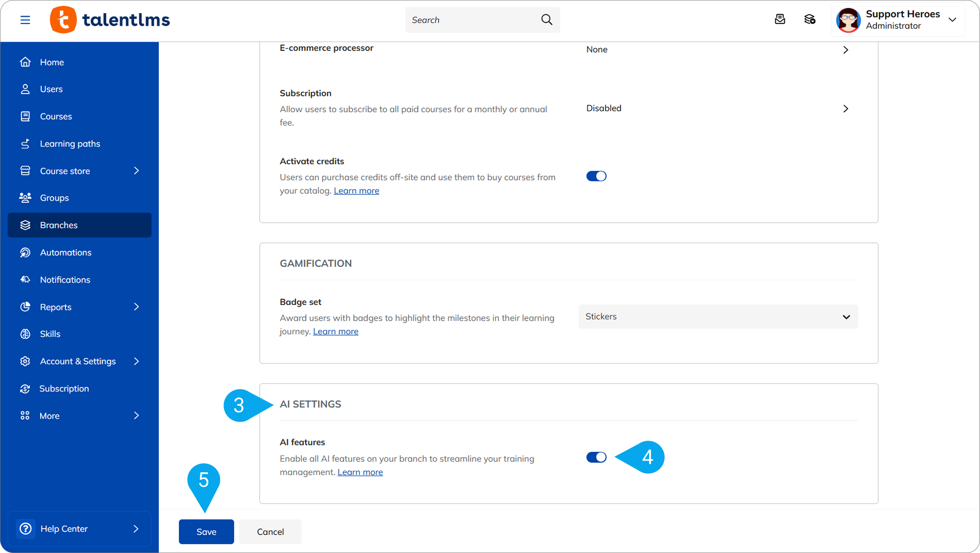Screen dimensions: 980x553
Task: Click the Skills icon in sidebar
Action: 25,334
